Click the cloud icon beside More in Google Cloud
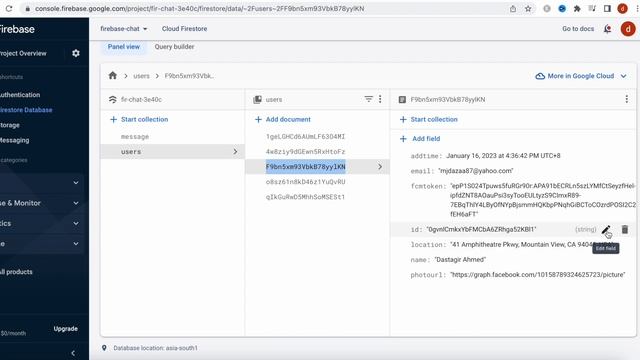Viewport: 640px width, 360px height. pyautogui.click(x=540, y=76)
